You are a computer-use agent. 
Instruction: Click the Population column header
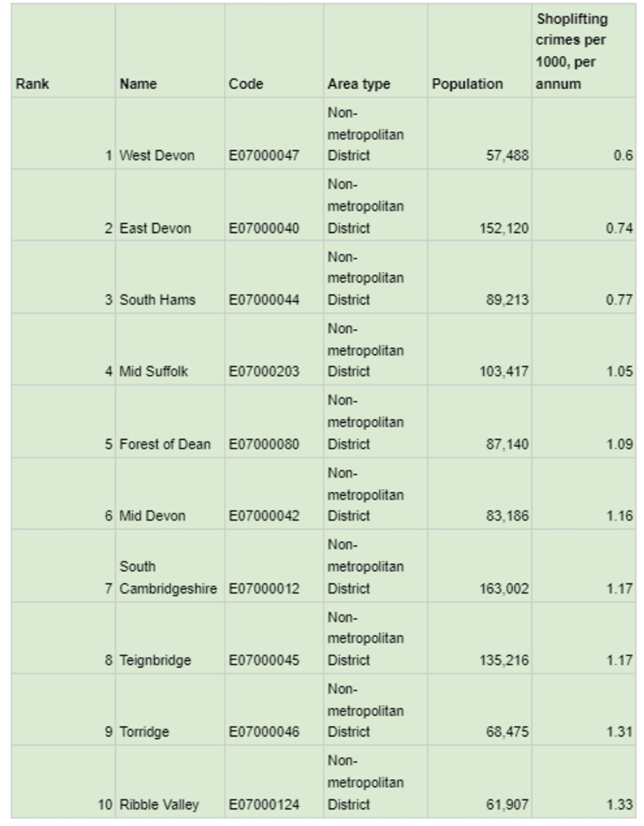tap(467, 84)
